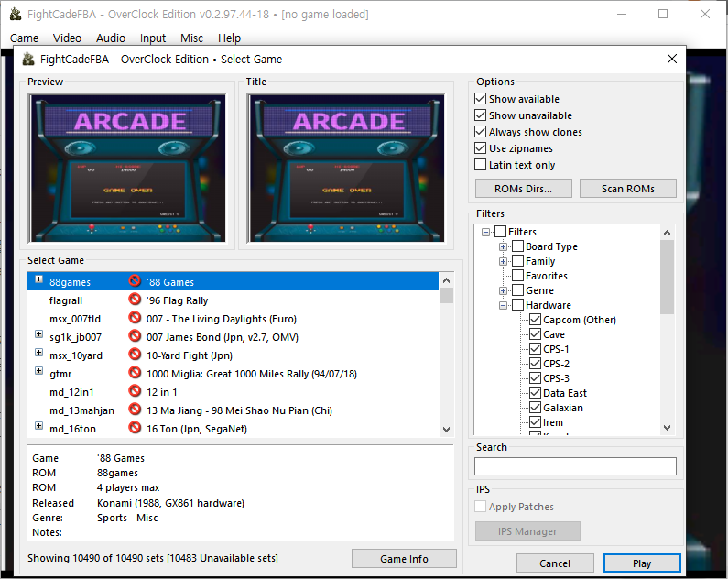Select md_12in1 row in game list
The height and width of the screenshot is (579, 728).
(233, 392)
